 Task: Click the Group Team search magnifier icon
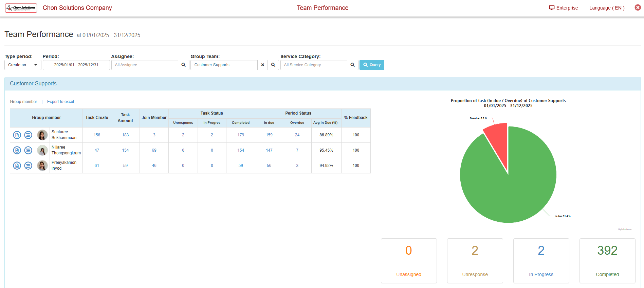click(x=273, y=65)
